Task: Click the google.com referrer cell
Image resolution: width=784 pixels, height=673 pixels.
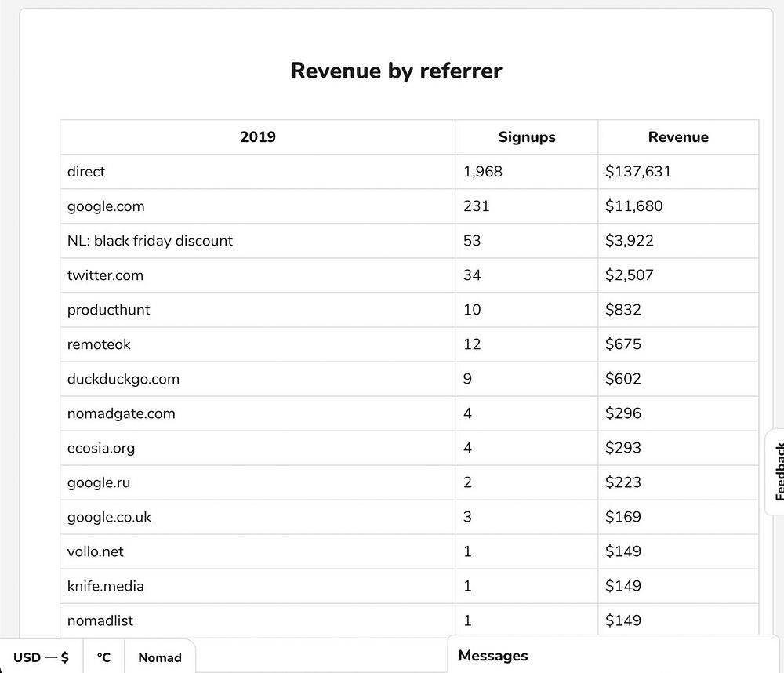Action: click(x=106, y=206)
